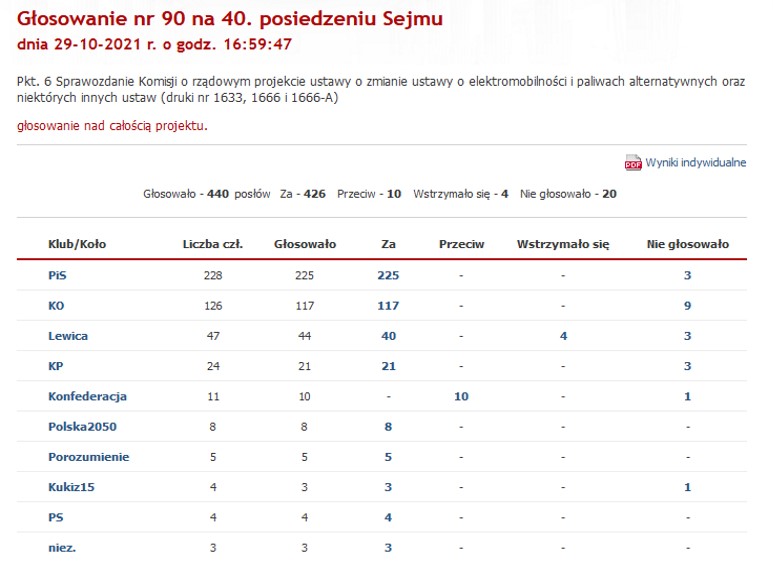Image resolution: width=773 pixels, height=570 pixels.
Task: Show the 40 Lewica votes Za
Action: click(x=389, y=336)
